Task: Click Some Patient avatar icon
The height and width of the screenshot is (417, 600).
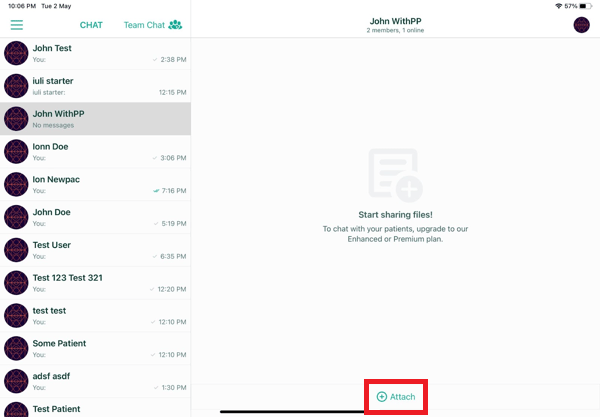Action: coord(16,349)
